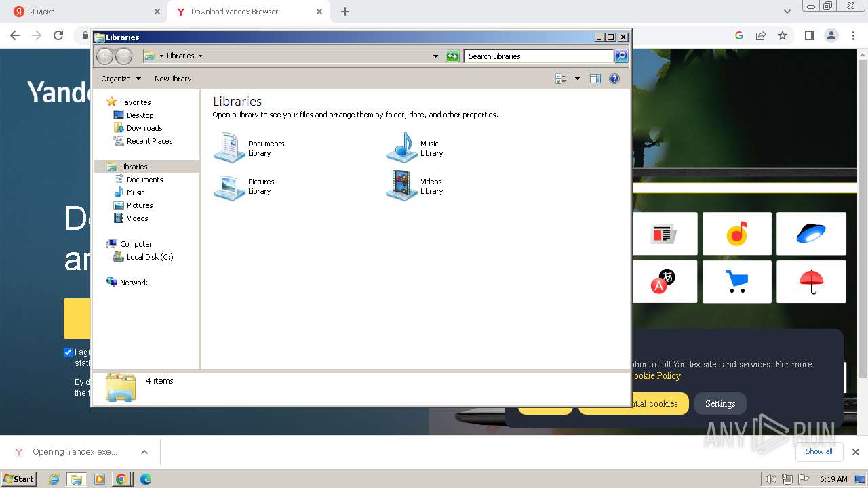Open Microsoft Edge from taskbar
The image size is (868, 488).
click(146, 479)
